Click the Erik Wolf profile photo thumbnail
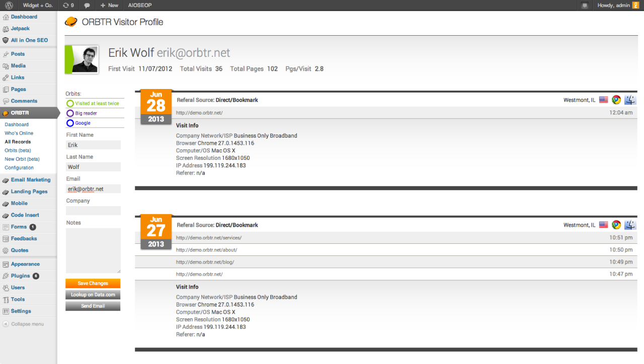 [x=84, y=60]
